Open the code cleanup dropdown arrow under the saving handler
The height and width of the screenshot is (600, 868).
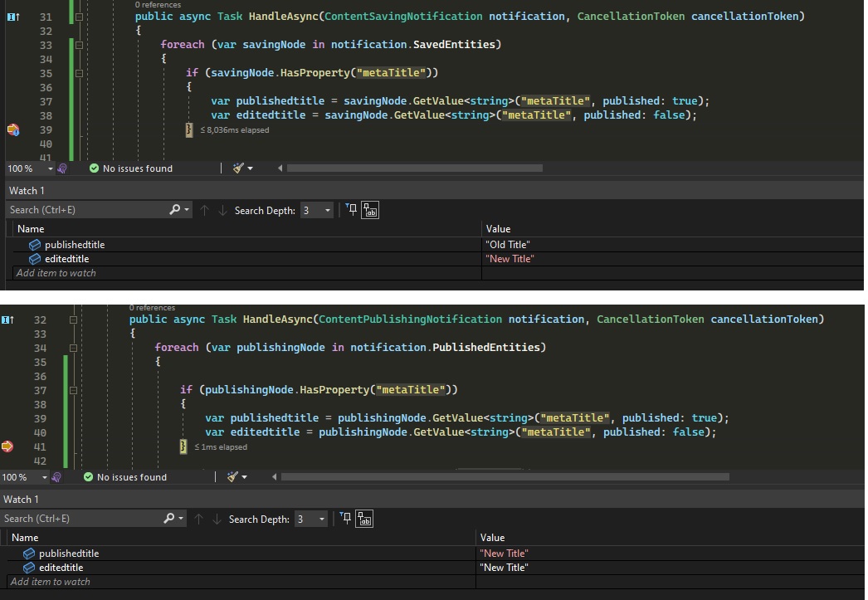[x=251, y=168]
